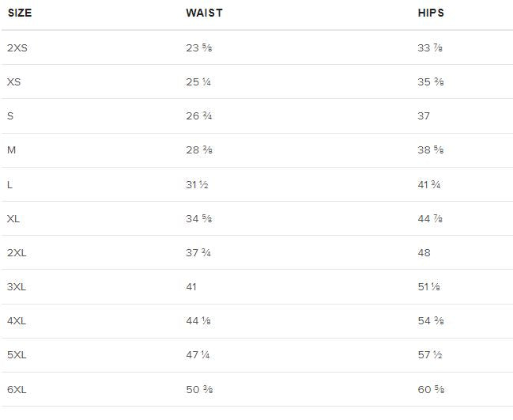Select the 3XL size label
Screen dimensions: 513x420
(17, 287)
